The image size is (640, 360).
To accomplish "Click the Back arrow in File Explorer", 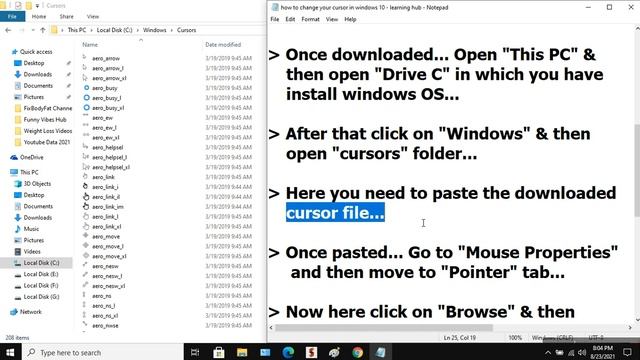I will click(8, 30).
